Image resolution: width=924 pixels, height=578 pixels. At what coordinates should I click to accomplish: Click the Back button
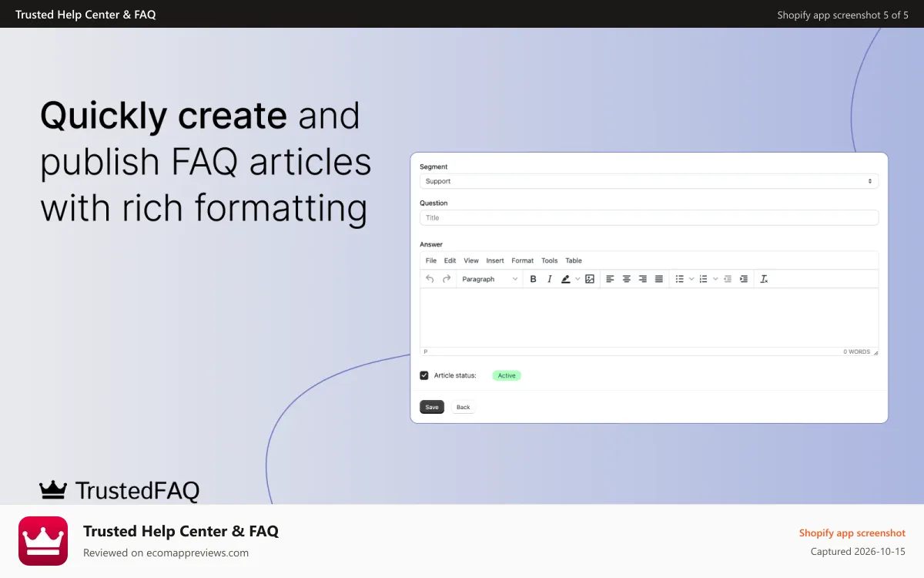464,407
